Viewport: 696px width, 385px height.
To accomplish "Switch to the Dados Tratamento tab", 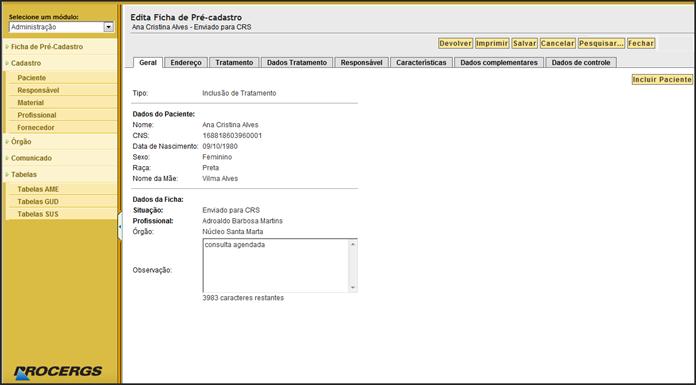I will [297, 63].
